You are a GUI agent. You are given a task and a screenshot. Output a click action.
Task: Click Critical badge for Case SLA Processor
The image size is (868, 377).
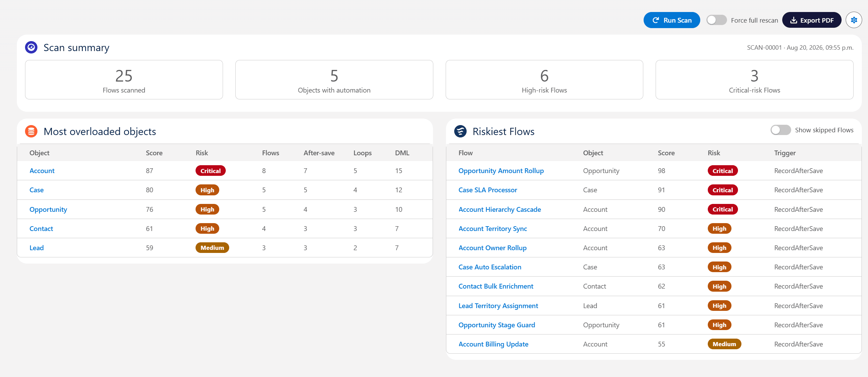[x=723, y=190]
